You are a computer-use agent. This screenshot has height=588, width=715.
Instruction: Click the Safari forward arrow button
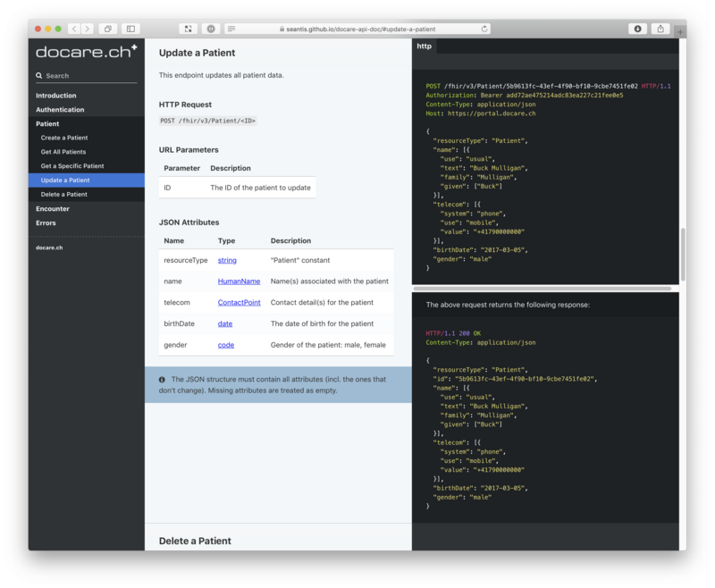coord(87,29)
